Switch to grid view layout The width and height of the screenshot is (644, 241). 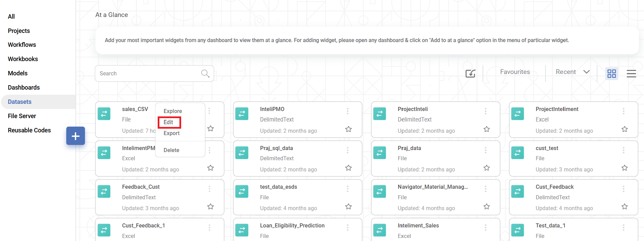(611, 73)
